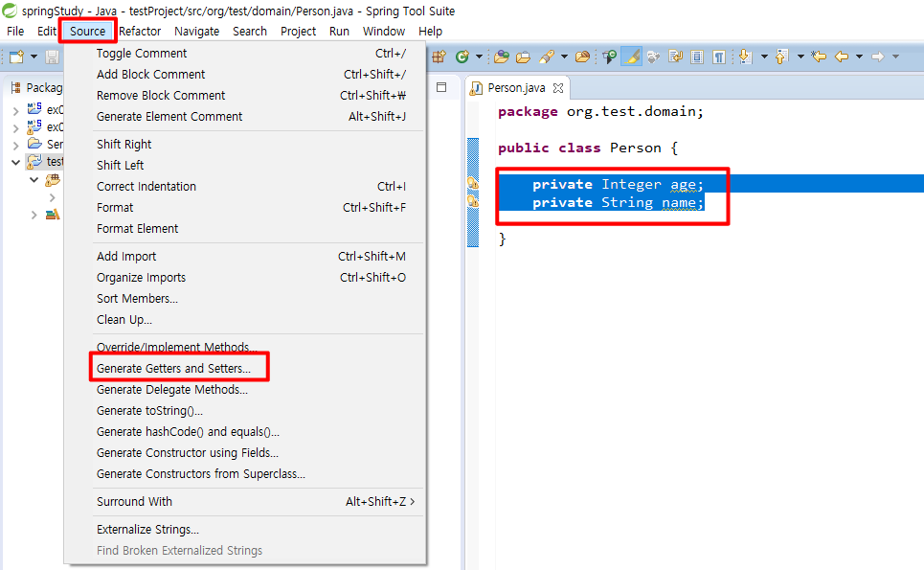
Task: Open the Run menu
Action: click(339, 32)
